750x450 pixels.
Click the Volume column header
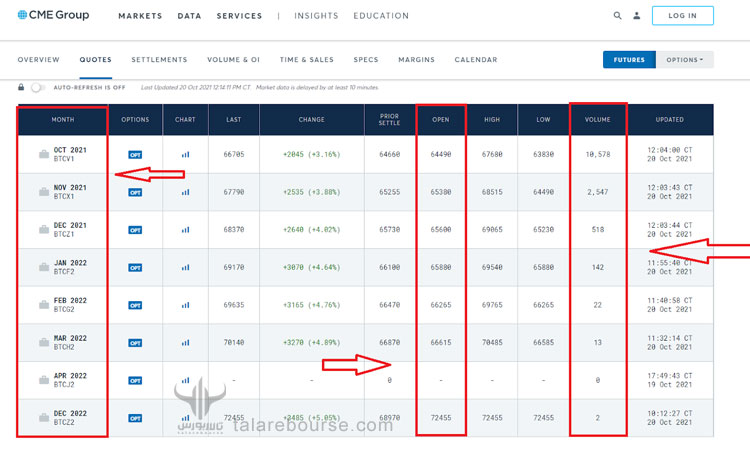[597, 120]
